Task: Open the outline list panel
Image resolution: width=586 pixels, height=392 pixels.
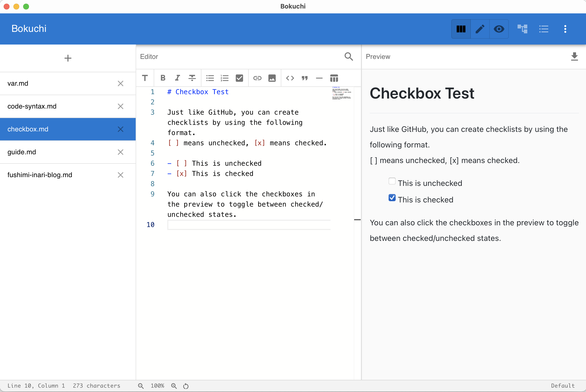Action: [x=544, y=29]
